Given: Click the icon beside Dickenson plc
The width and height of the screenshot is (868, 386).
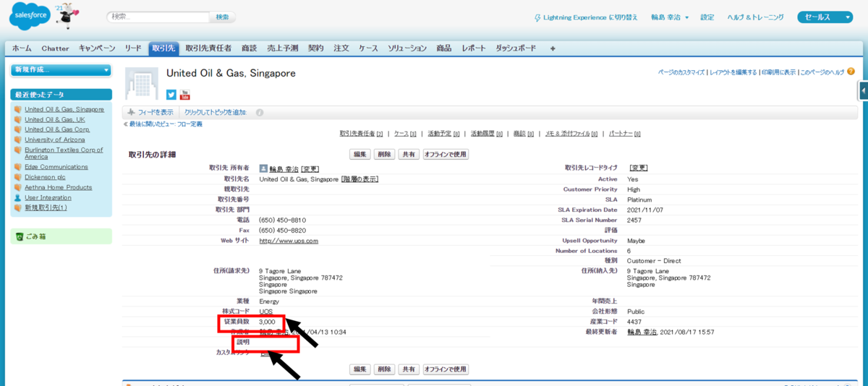Looking at the screenshot, I should pyautogui.click(x=18, y=177).
